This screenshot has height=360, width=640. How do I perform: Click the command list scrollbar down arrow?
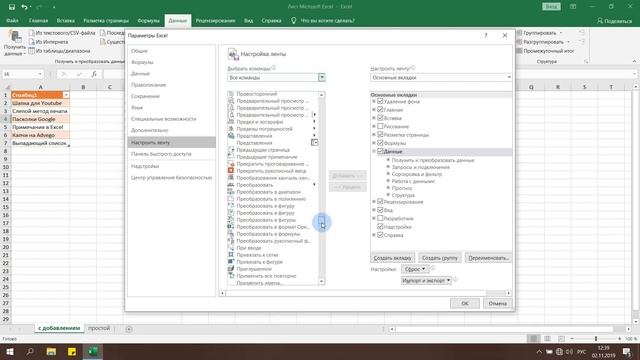(x=322, y=281)
